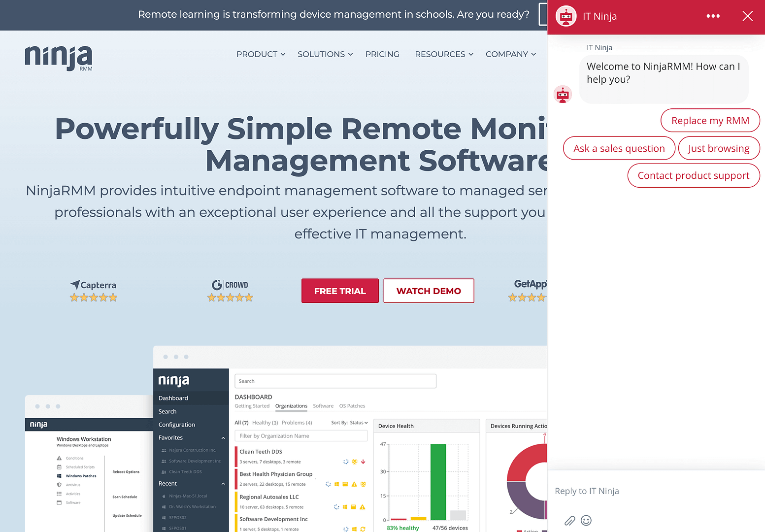The height and width of the screenshot is (532, 765).
Task: Switch to the OS Patches tab
Action: click(352, 406)
